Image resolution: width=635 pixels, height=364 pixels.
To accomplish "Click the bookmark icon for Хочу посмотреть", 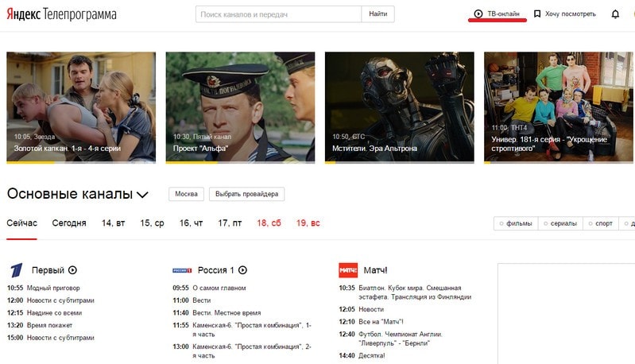I will click(537, 14).
